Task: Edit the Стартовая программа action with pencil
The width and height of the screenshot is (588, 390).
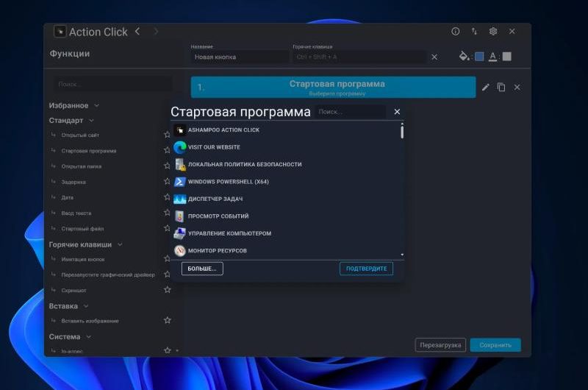Action: (486, 88)
